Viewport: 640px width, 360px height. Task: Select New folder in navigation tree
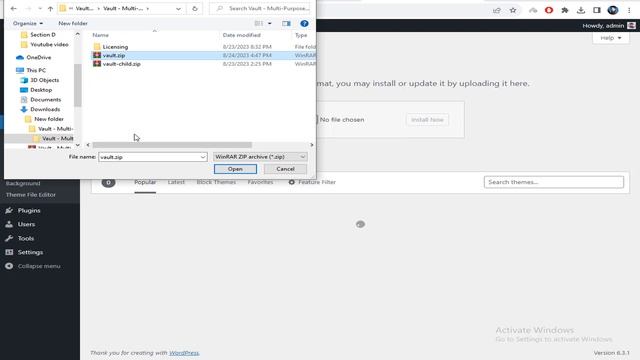point(49,119)
